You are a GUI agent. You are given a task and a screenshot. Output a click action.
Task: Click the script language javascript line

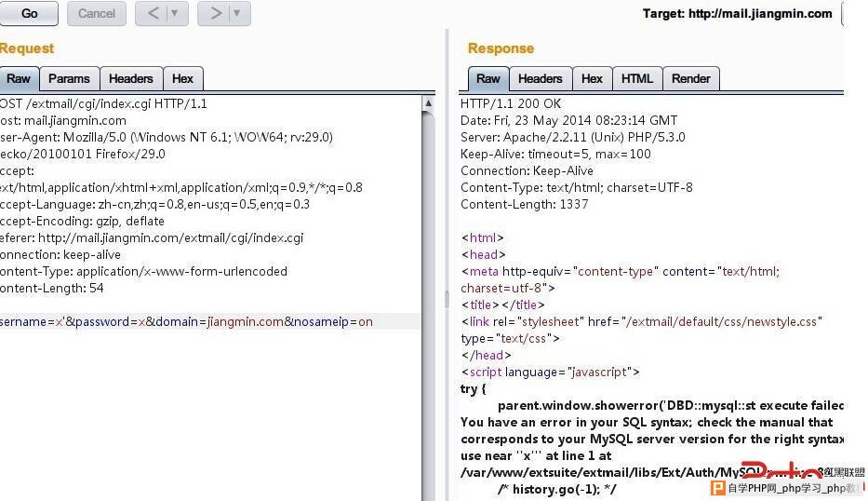point(550,372)
